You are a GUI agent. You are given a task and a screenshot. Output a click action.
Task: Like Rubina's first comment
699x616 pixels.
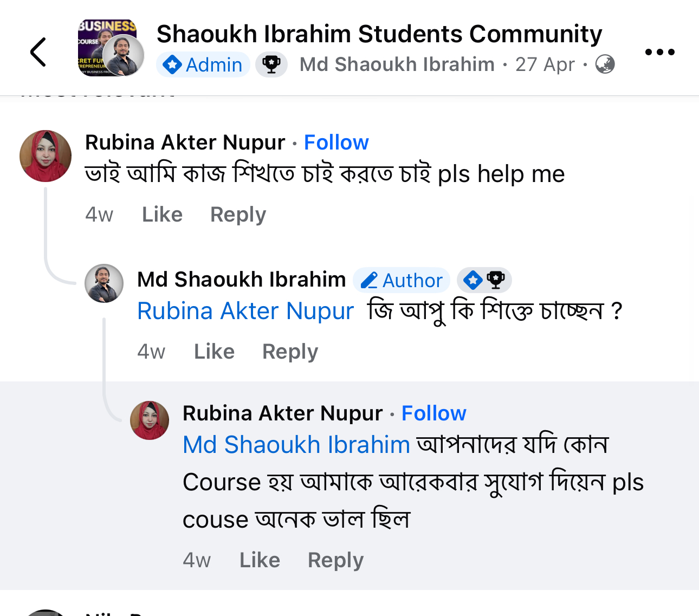coord(162,215)
